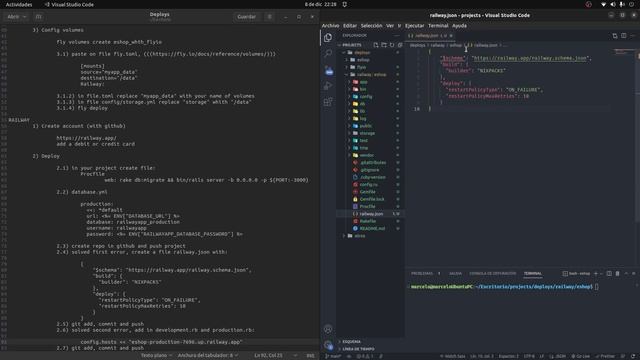This screenshot has height=360, width=640.
Task: Open the Editar menu
Action: tap(350, 26)
